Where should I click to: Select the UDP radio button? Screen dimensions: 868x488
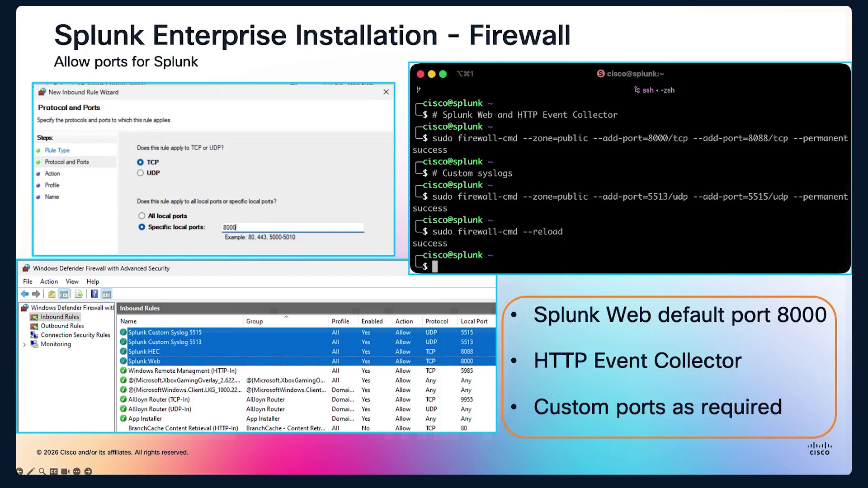[140, 173]
